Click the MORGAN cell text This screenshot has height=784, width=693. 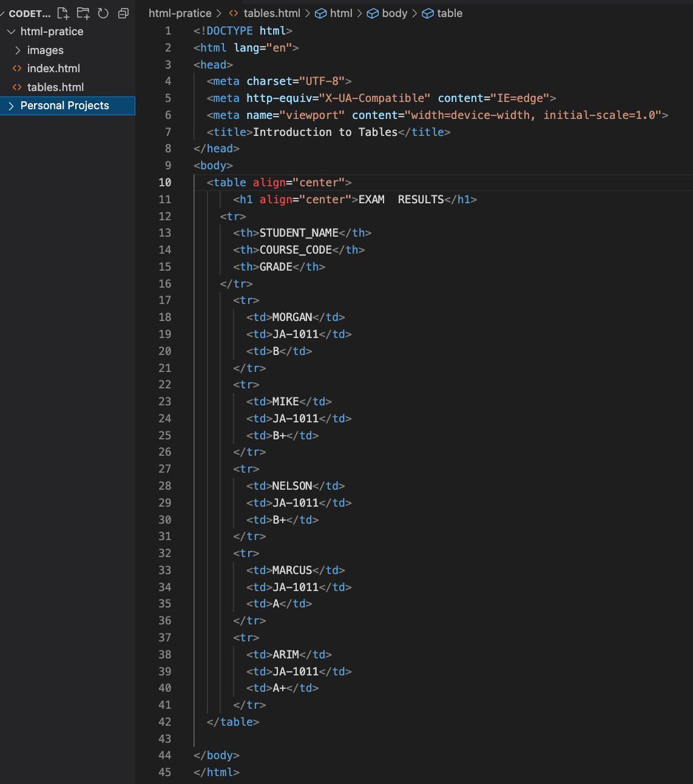click(x=292, y=317)
